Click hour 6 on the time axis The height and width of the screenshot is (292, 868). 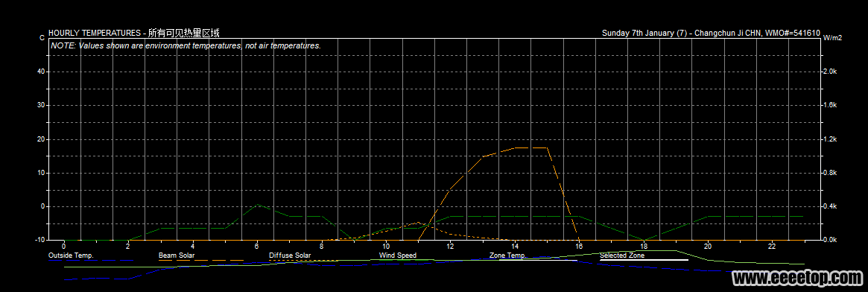click(x=257, y=246)
